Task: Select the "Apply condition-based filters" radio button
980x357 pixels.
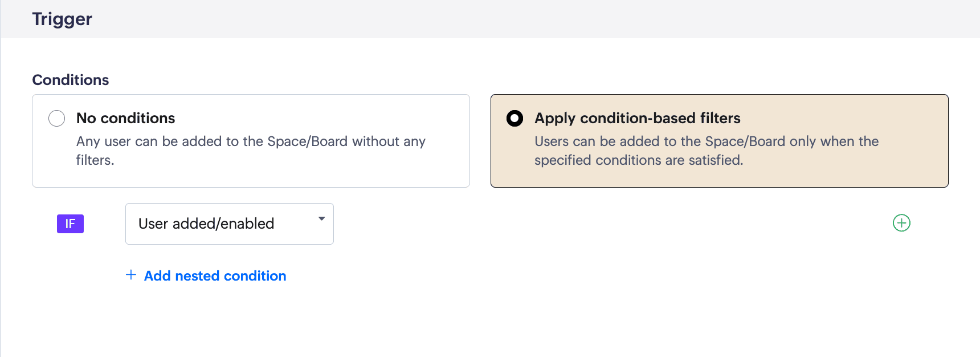Action: pos(514,118)
